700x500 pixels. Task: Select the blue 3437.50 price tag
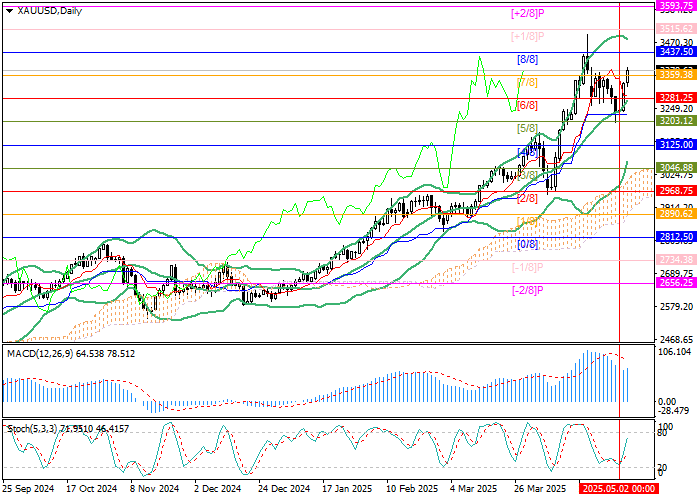pos(677,50)
